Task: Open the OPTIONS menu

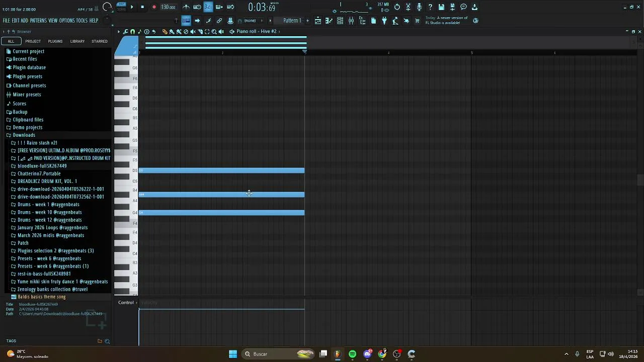Action: coord(67,21)
